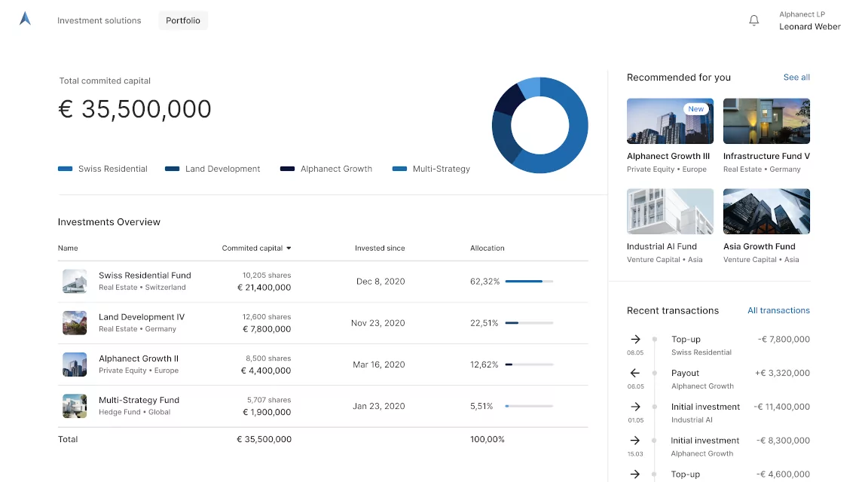
Task: Click the Swiss Residential Fund row thumbnail
Action: point(75,281)
